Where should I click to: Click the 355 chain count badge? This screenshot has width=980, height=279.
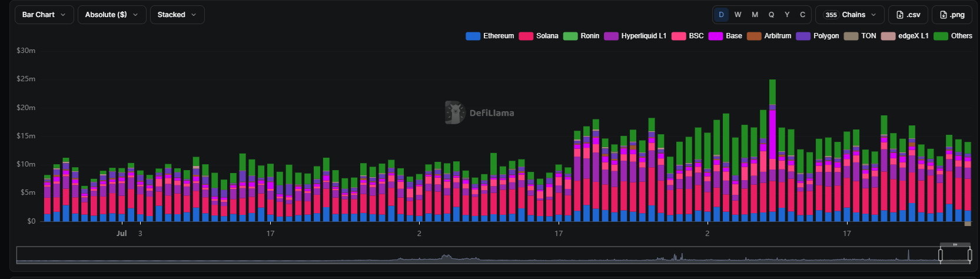click(831, 15)
